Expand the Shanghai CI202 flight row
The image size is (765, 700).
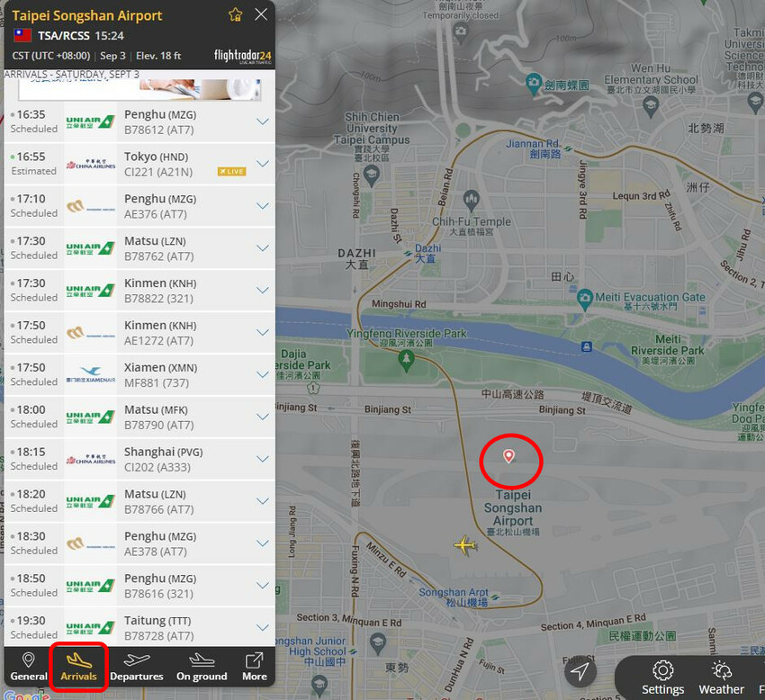263,459
